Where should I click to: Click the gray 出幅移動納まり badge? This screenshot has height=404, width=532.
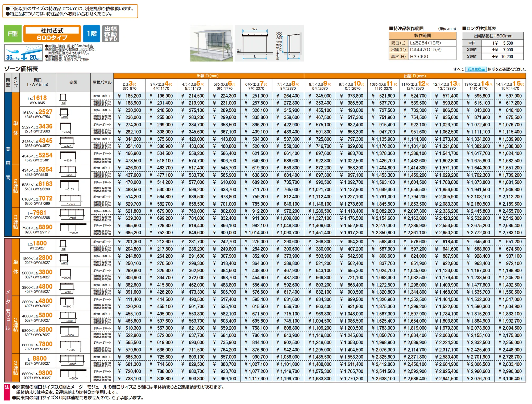point(110,34)
